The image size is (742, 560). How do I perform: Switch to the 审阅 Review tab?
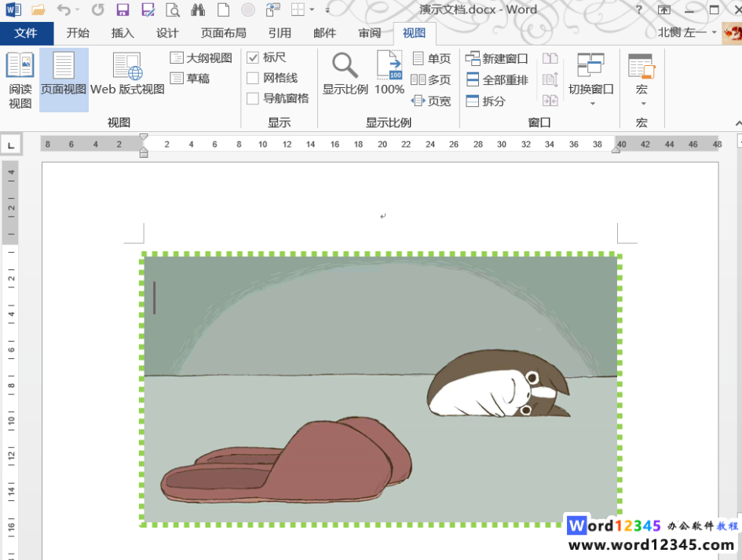tap(370, 33)
